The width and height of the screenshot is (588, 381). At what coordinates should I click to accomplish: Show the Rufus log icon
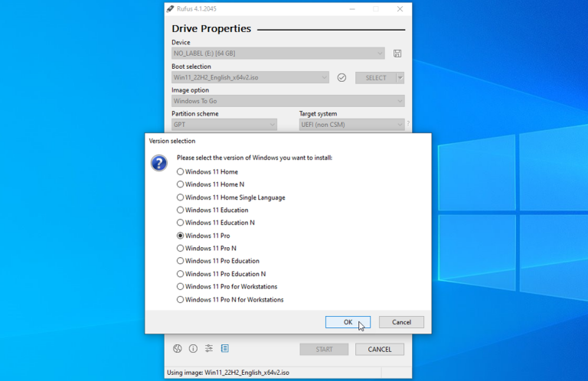click(225, 349)
